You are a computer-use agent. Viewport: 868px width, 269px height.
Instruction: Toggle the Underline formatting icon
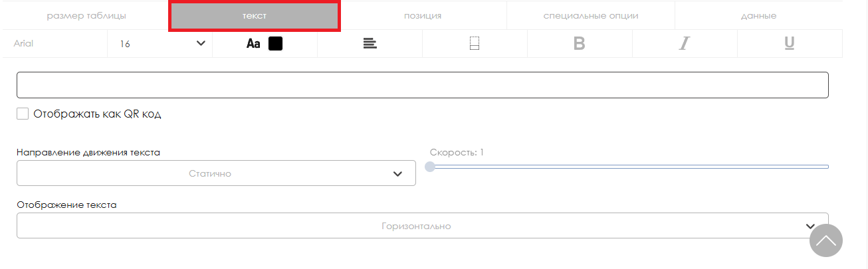pos(790,44)
